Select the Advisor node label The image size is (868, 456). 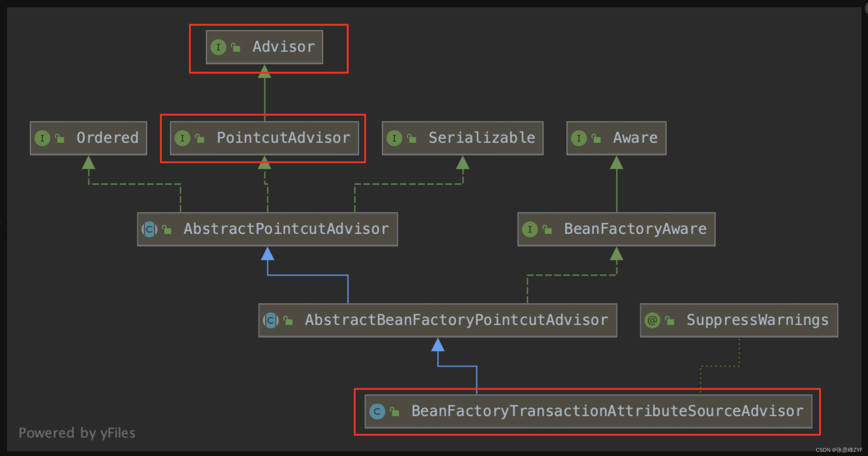[x=284, y=46]
